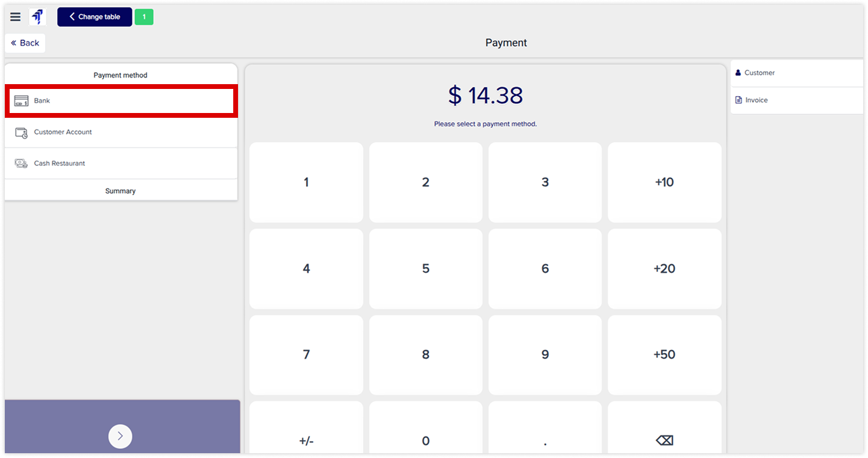Go back using the Back button
Viewport: 868px width, 458px height.
tap(25, 43)
